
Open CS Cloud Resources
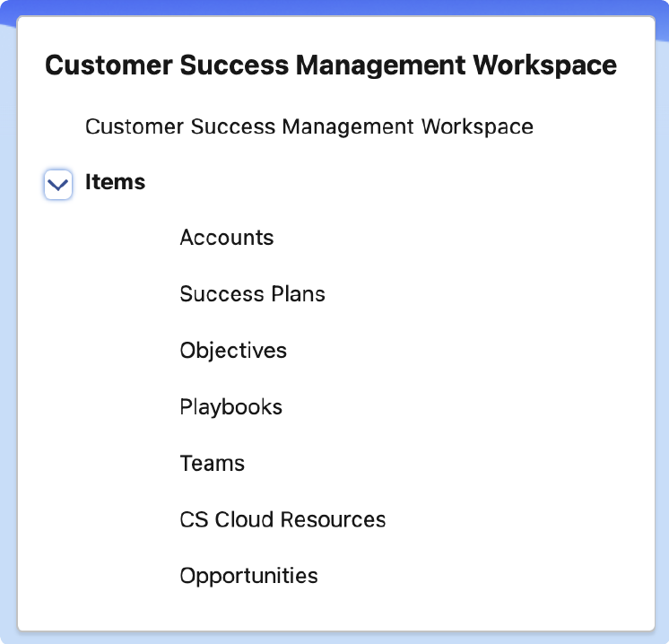(282, 520)
